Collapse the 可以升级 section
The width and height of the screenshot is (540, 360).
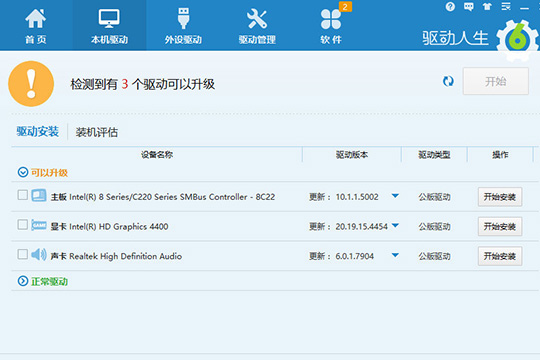[x=23, y=172]
